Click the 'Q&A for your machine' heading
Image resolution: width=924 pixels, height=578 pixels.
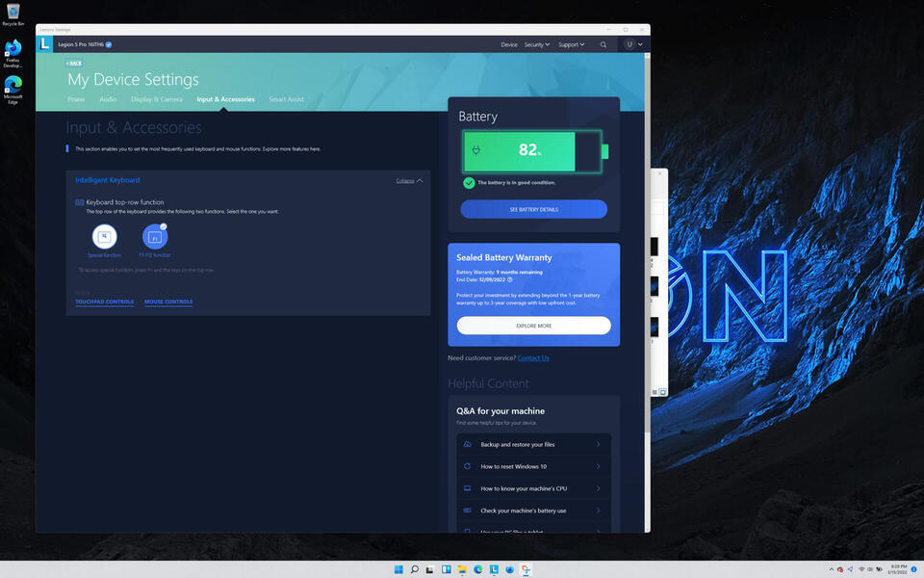[500, 411]
